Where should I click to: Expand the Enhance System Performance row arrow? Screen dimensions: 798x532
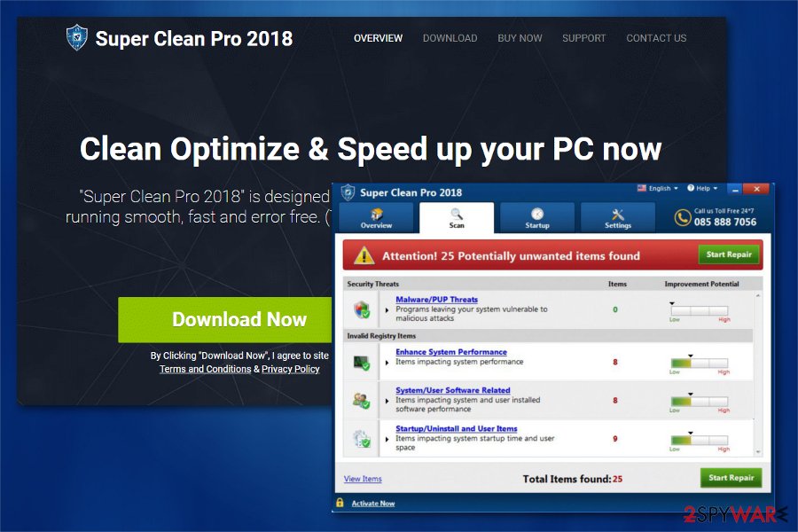[387, 363]
